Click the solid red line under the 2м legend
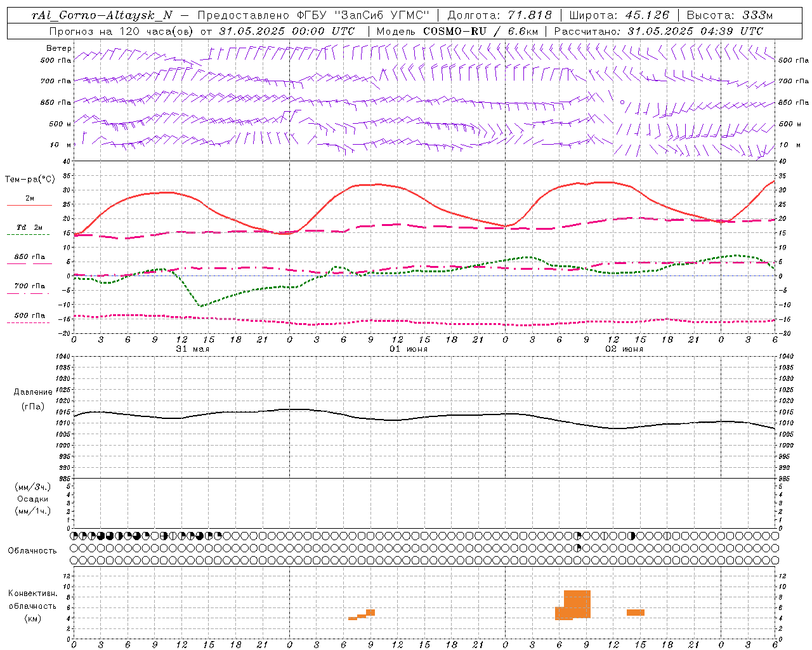812x650 pixels. coord(29,205)
